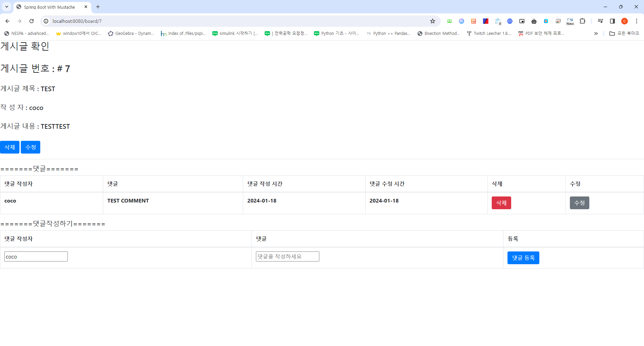Click the blue magnifier extension icon

pyautogui.click(x=462, y=21)
